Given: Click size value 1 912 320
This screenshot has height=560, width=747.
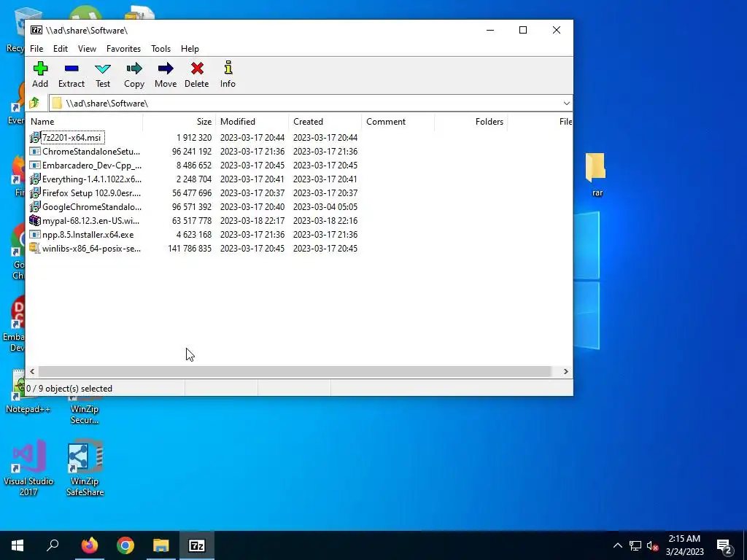Looking at the screenshot, I should pyautogui.click(x=194, y=138).
